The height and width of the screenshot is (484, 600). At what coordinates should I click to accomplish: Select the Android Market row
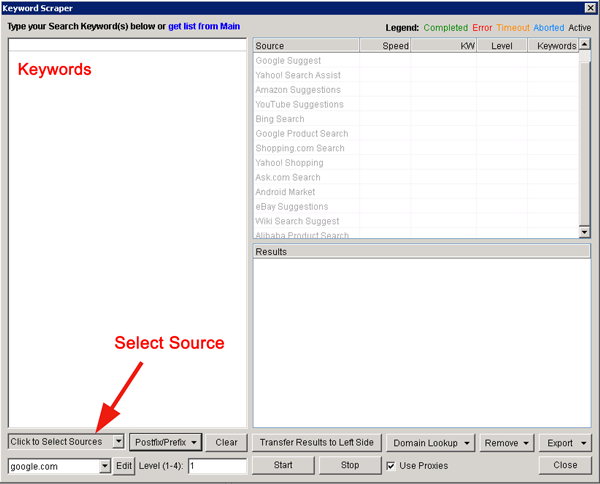point(416,192)
